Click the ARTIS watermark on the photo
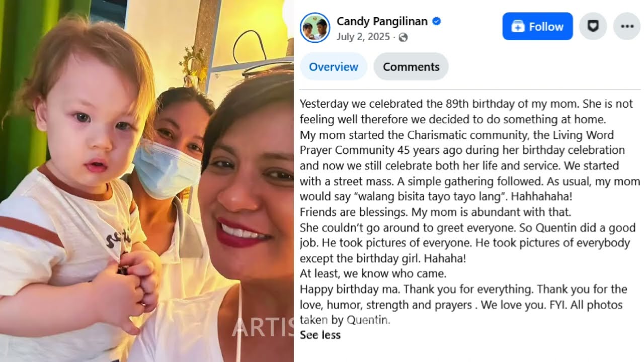The height and width of the screenshot is (362, 644). tap(262, 327)
